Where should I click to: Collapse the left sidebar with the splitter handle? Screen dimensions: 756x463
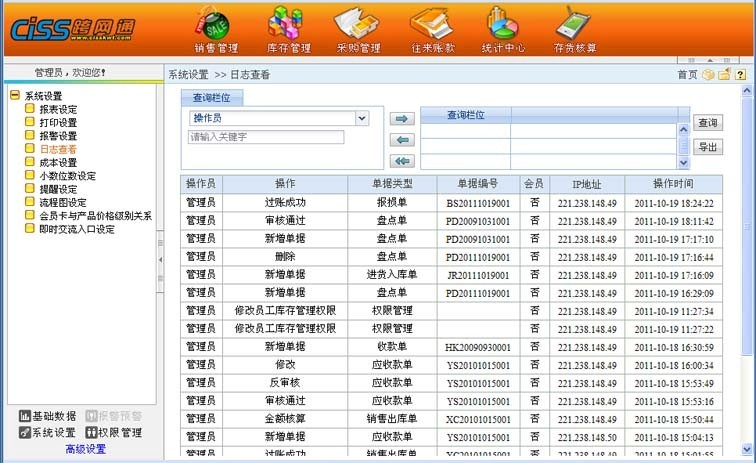pos(160,260)
